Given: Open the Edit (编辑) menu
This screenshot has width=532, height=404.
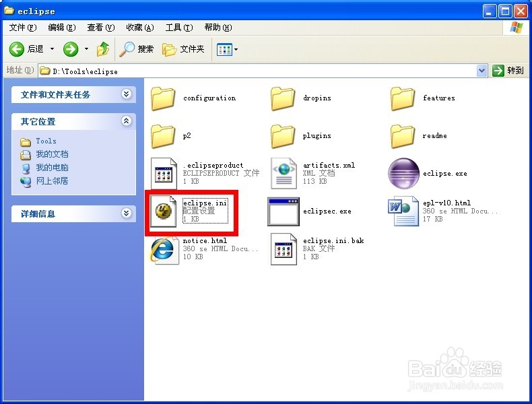Looking at the screenshot, I should tap(62, 28).
